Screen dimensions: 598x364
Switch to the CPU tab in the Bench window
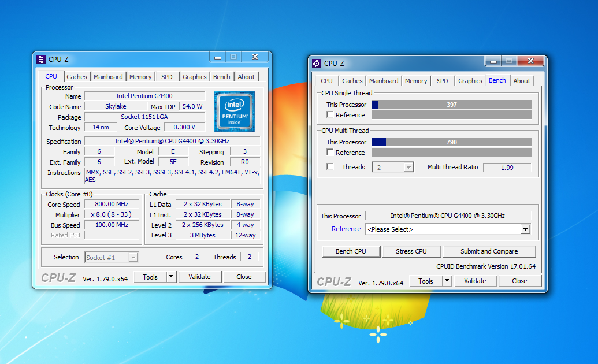(327, 81)
